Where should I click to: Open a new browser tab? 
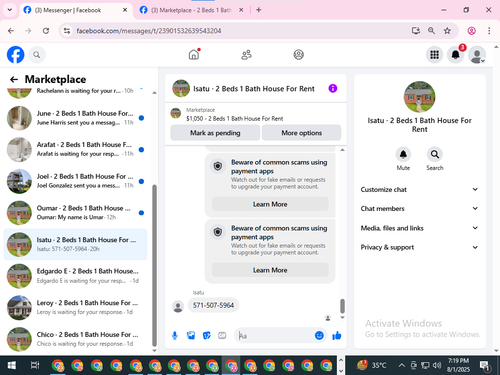(259, 10)
